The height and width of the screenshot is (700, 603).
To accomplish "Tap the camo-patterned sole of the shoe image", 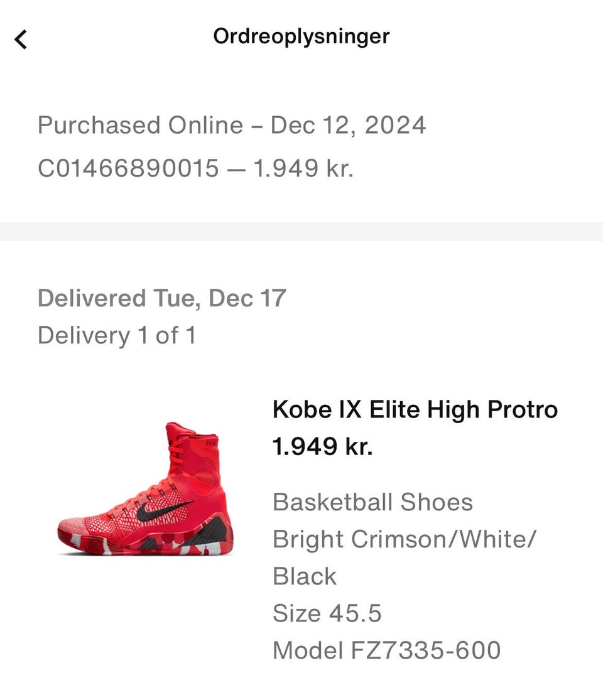I will 145,544.
